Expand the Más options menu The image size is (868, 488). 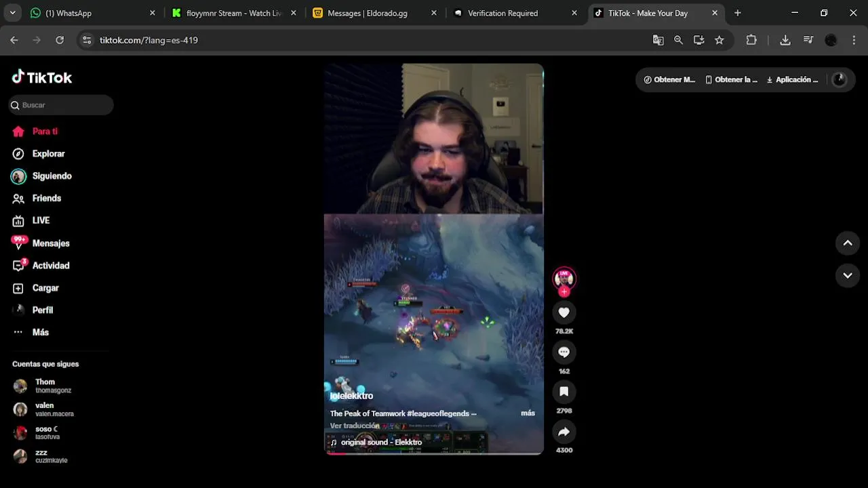40,332
